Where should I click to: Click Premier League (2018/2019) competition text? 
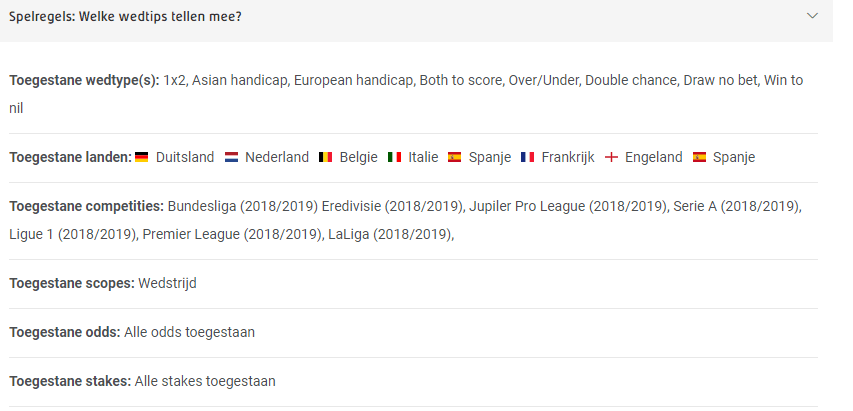point(232,234)
